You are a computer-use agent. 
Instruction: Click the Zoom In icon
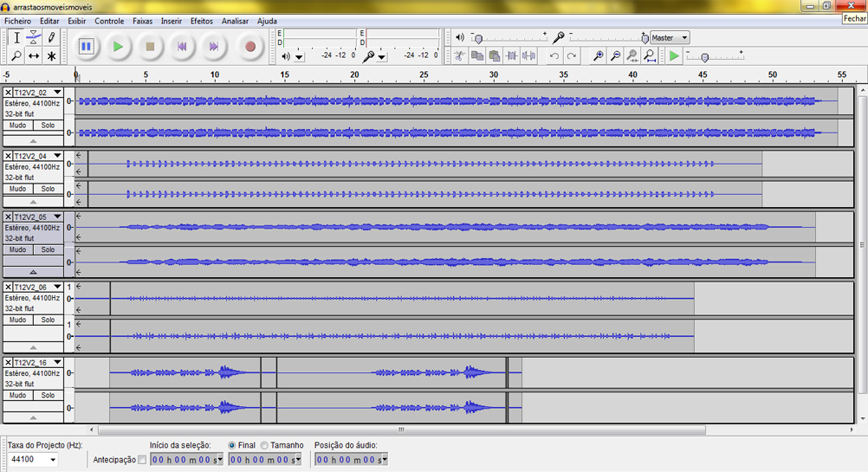[598, 56]
